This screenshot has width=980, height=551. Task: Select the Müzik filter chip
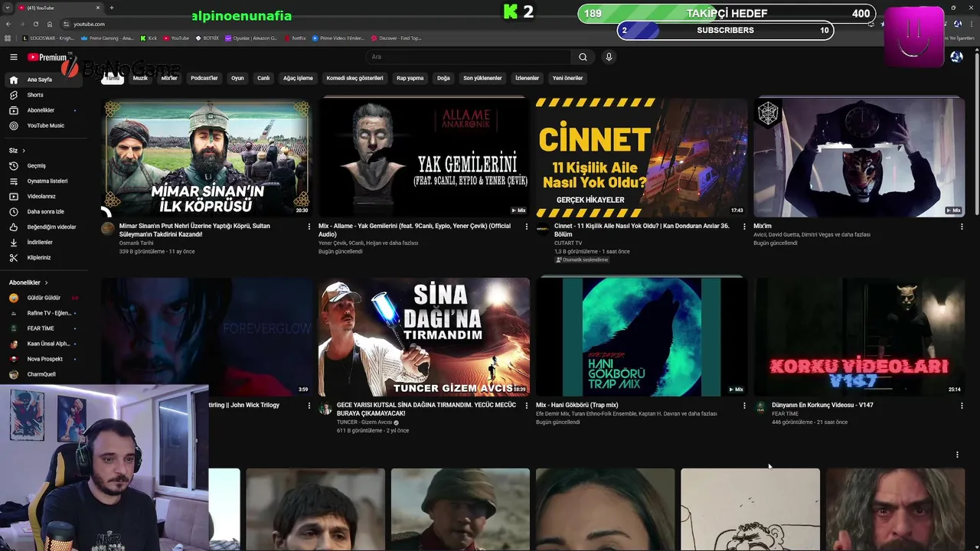(x=140, y=78)
